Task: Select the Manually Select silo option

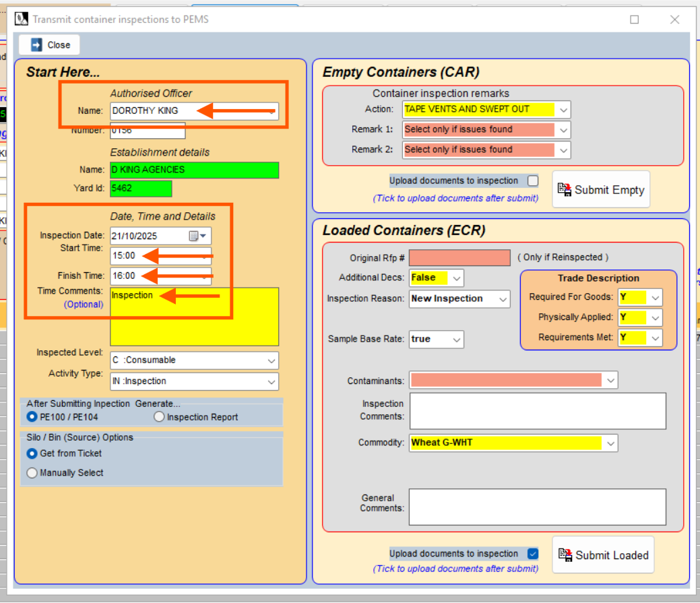Action: [x=32, y=473]
